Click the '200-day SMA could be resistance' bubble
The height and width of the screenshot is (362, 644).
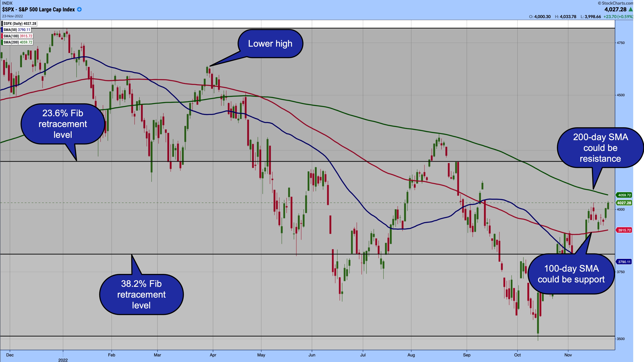coord(600,148)
